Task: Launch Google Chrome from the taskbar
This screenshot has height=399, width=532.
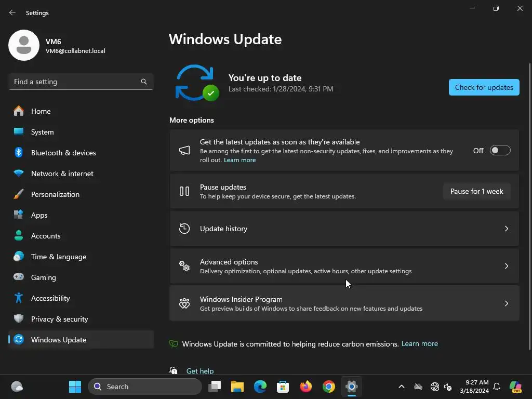Action: [328, 387]
